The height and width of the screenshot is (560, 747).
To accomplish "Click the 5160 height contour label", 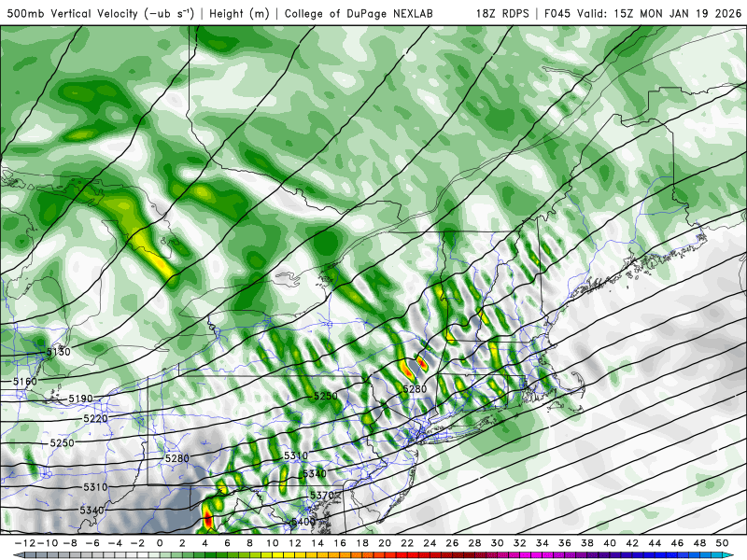I will pyautogui.click(x=25, y=382).
